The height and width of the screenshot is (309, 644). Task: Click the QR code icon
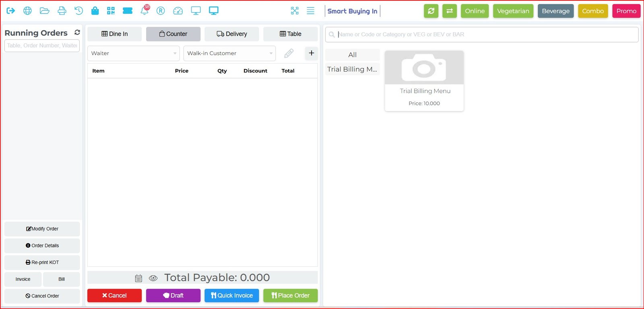111,11
